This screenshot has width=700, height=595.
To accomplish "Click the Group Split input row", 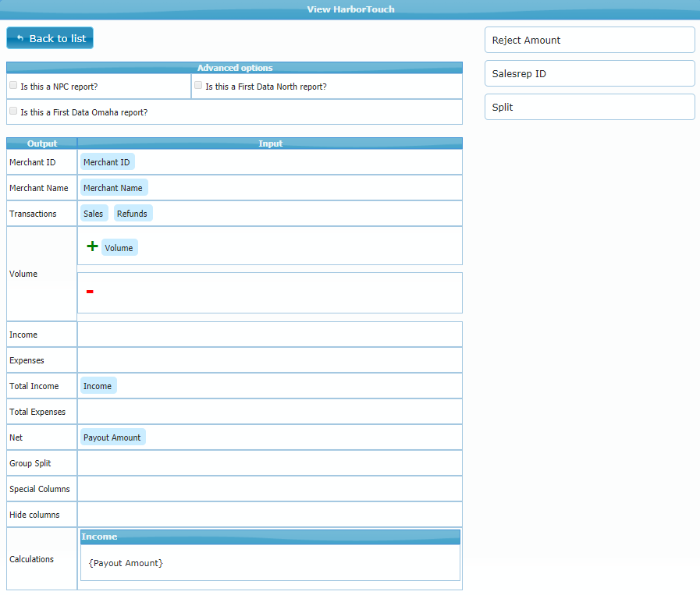I will 269,463.
